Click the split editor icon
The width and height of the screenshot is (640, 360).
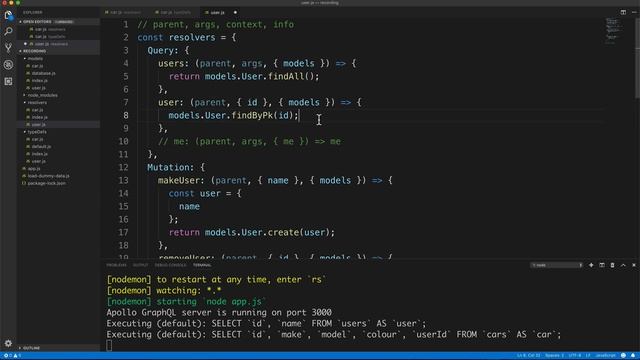point(623,12)
